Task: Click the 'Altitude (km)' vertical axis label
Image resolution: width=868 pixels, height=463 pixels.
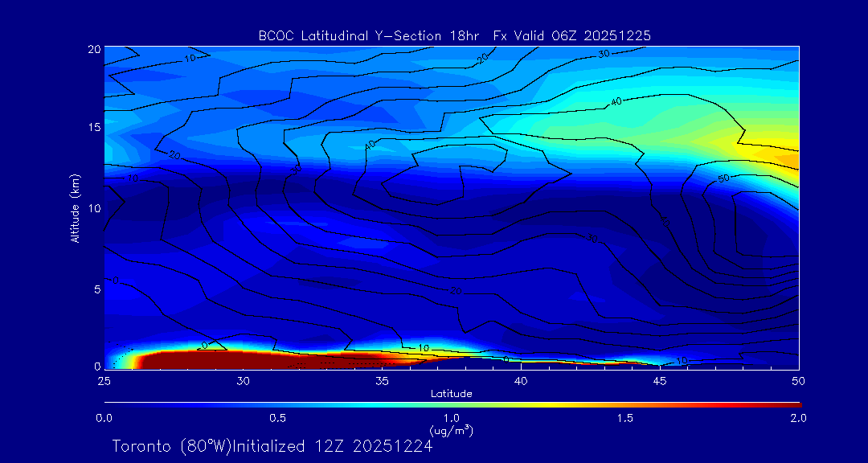Action: pos(74,207)
